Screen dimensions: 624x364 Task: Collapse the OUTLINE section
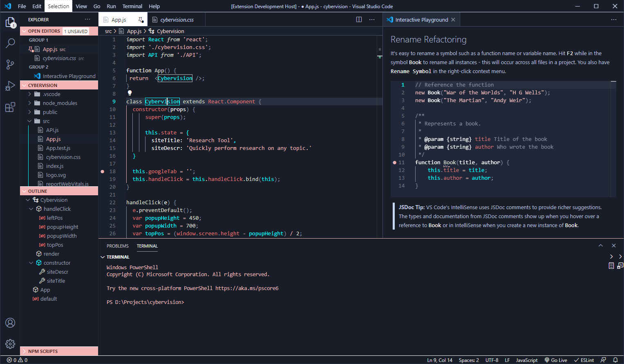tap(24, 191)
